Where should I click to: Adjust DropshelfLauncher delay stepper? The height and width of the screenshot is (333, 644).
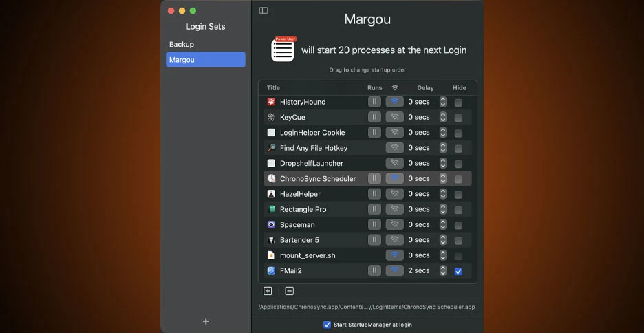click(443, 163)
